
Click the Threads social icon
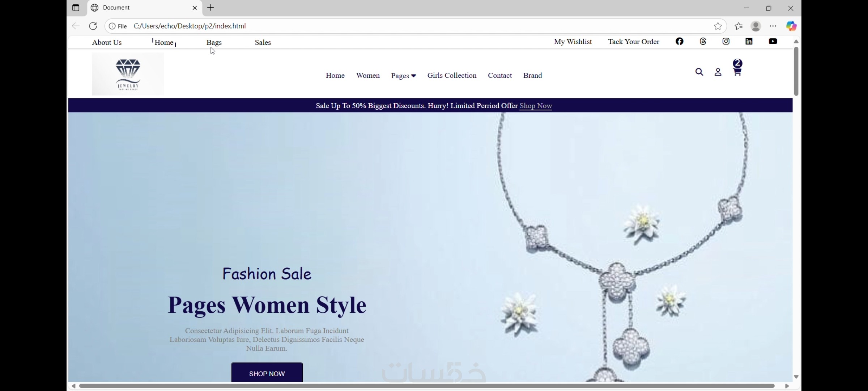click(x=703, y=41)
